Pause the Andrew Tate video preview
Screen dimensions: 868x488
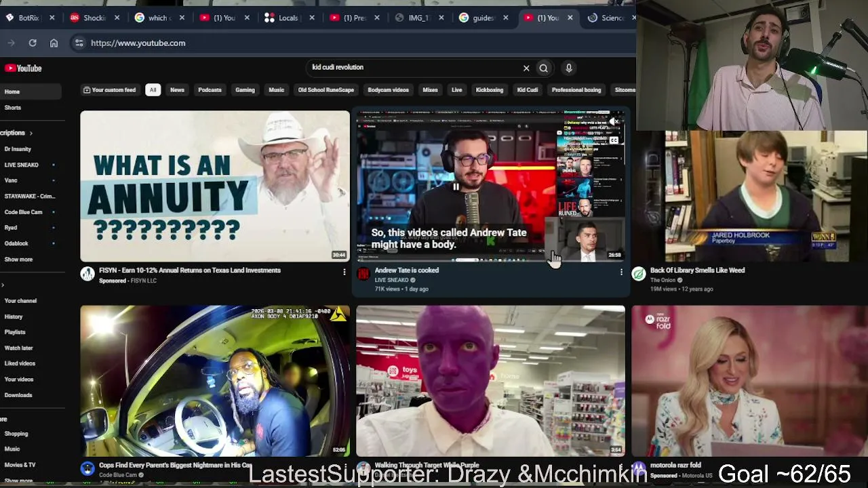(456, 186)
